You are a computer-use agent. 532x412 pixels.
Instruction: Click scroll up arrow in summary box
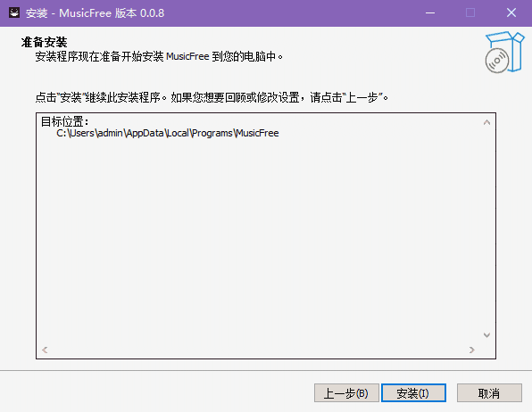[486, 122]
